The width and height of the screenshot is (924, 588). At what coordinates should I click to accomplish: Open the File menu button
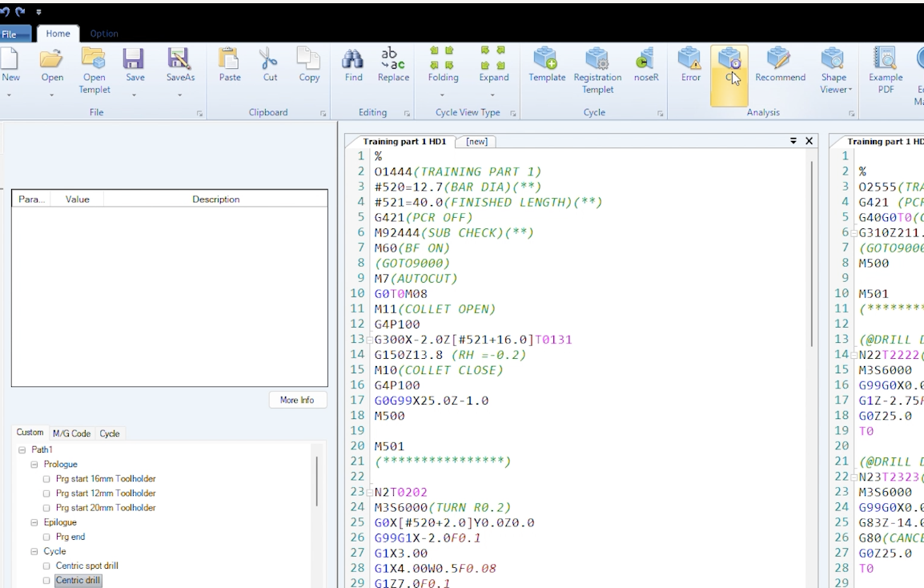11,34
